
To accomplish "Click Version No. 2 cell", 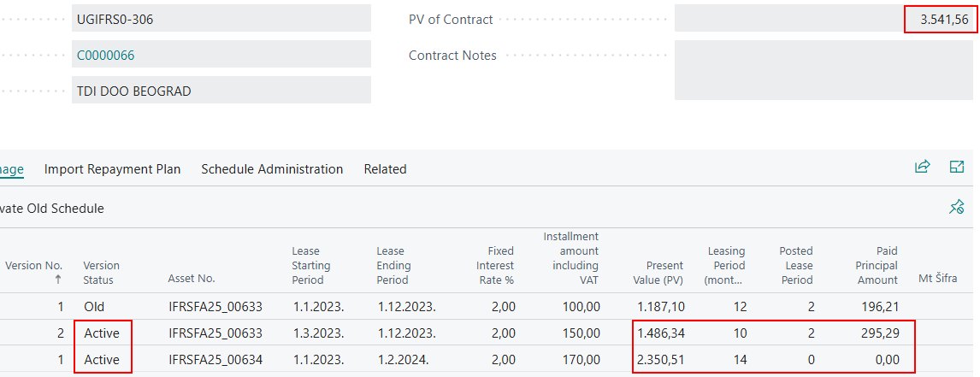I will pyautogui.click(x=61, y=333).
